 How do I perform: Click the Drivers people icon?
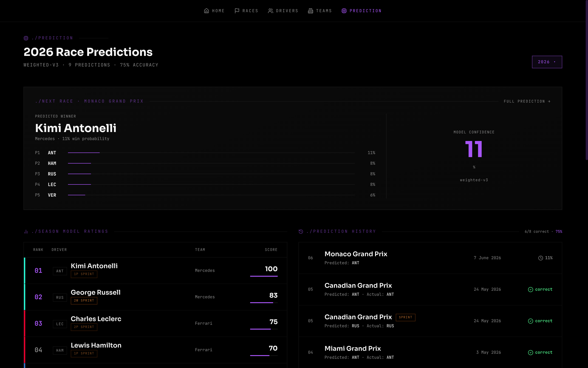270,11
